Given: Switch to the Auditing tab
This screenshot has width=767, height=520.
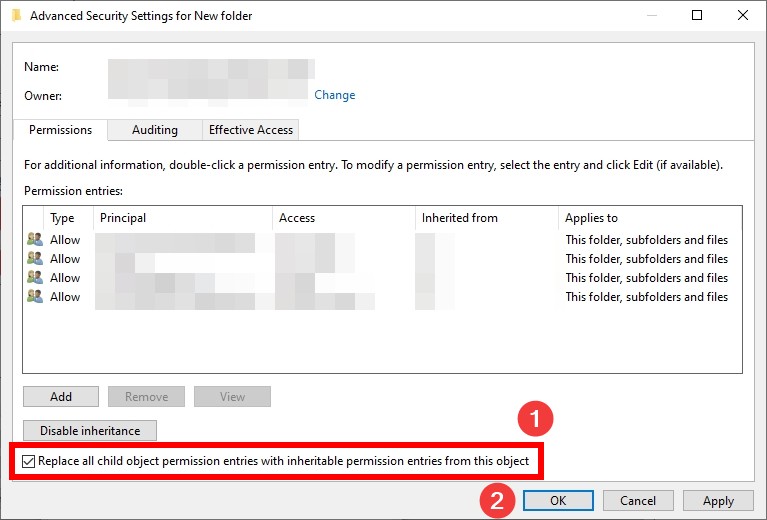Looking at the screenshot, I should [x=155, y=130].
